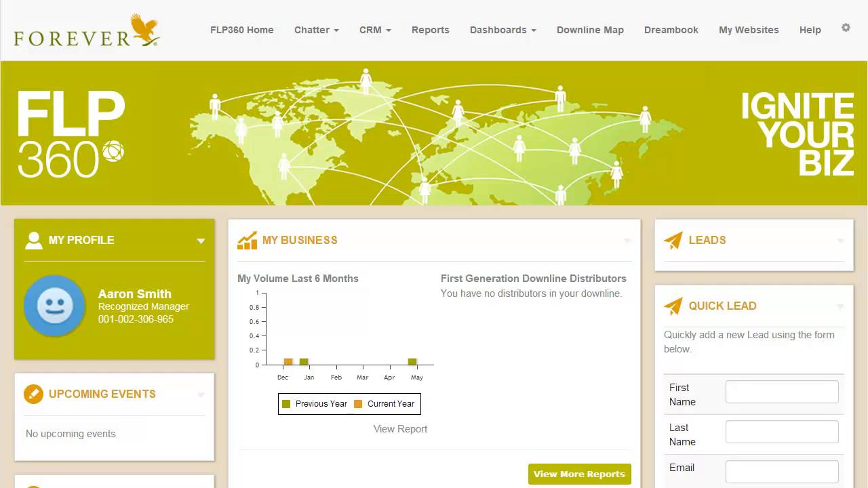
Task: Click the Recognized Manager text
Action: (x=144, y=306)
